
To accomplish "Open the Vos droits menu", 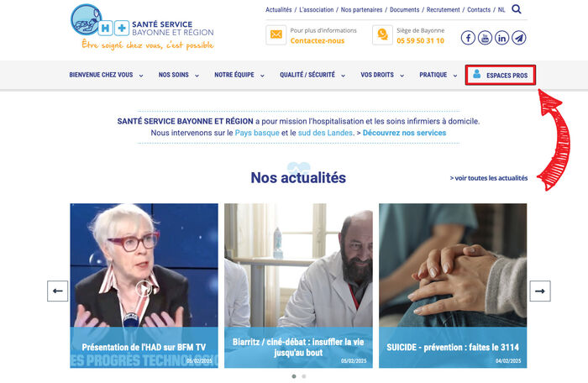I will (x=382, y=75).
